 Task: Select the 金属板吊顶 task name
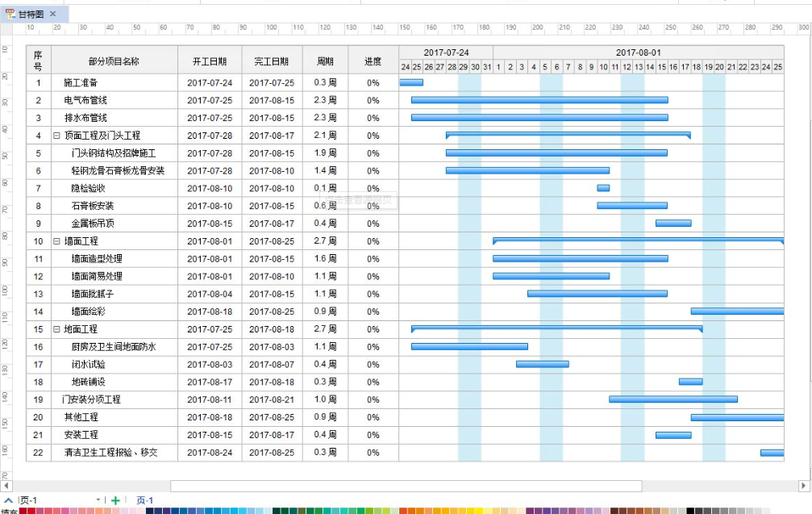93,224
